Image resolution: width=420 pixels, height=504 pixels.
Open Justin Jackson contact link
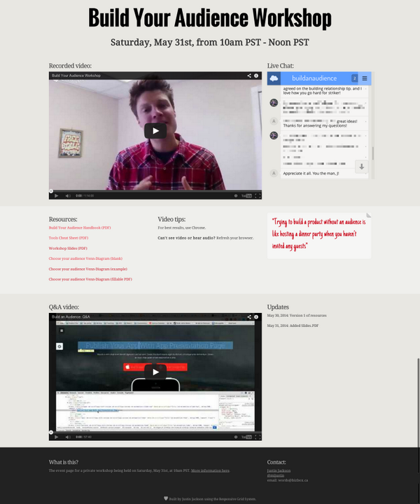click(x=279, y=470)
